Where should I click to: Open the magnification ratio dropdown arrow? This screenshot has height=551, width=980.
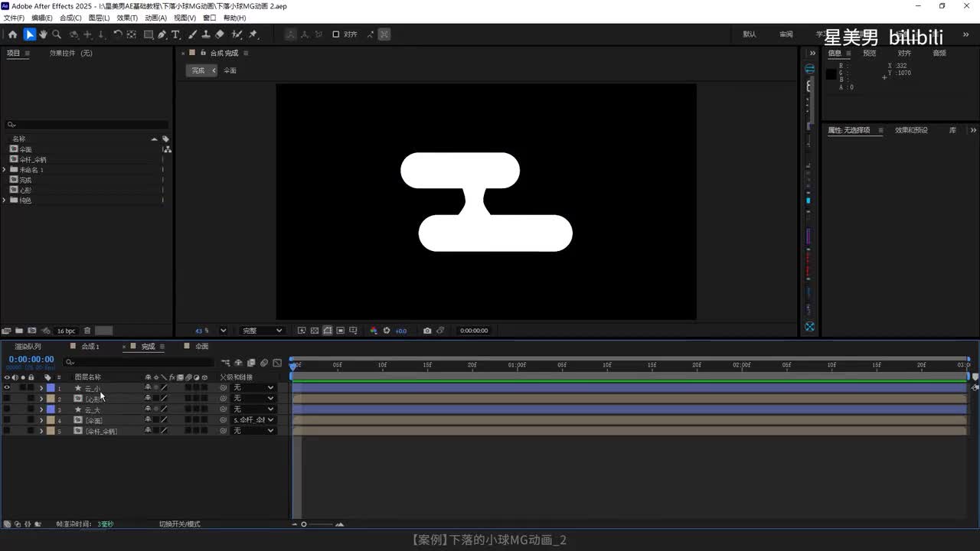[x=224, y=331]
